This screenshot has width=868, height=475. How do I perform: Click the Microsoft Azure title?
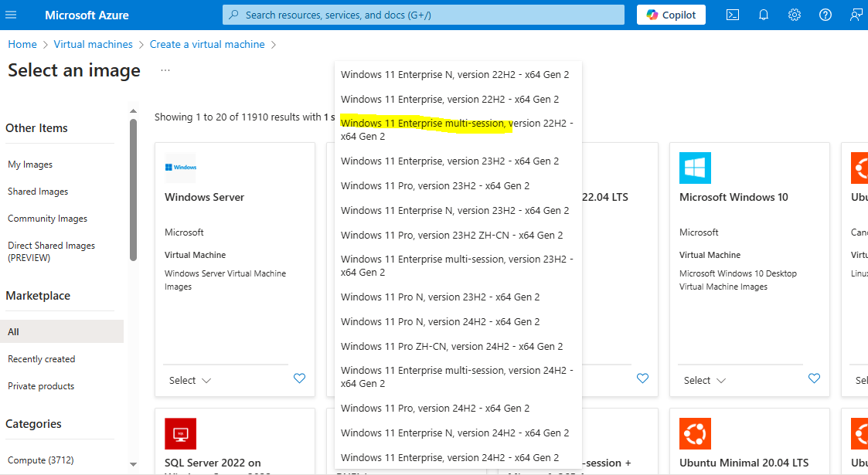87,15
